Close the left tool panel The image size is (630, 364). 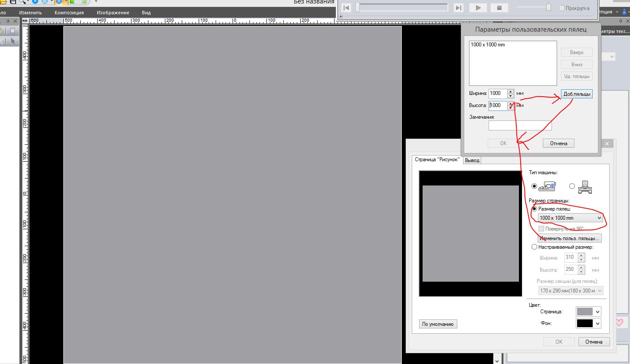pos(15,21)
